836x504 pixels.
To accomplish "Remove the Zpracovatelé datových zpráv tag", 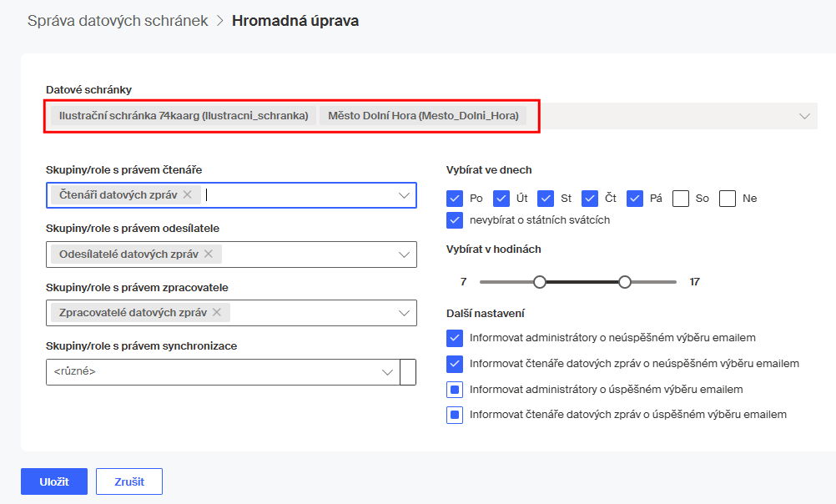I will (x=217, y=313).
